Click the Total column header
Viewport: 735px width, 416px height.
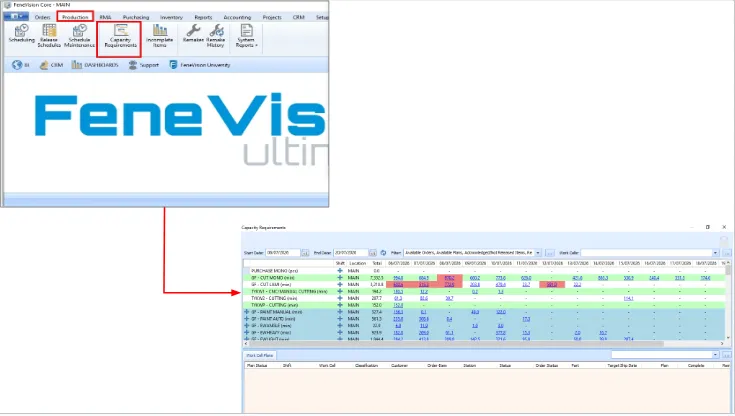(376, 264)
